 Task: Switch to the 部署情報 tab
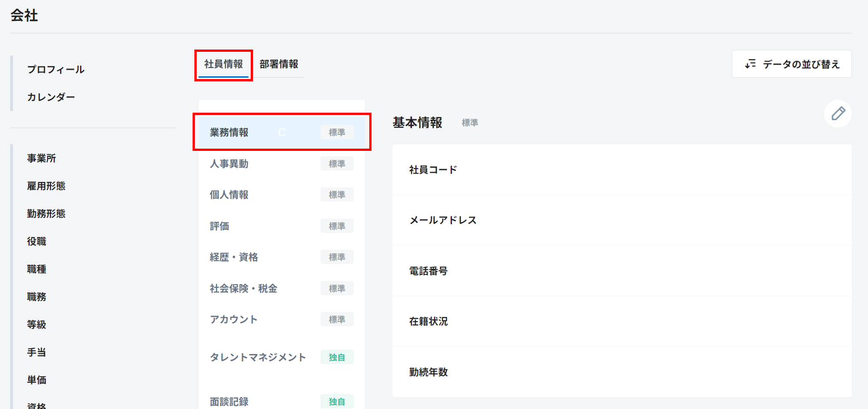pos(278,64)
